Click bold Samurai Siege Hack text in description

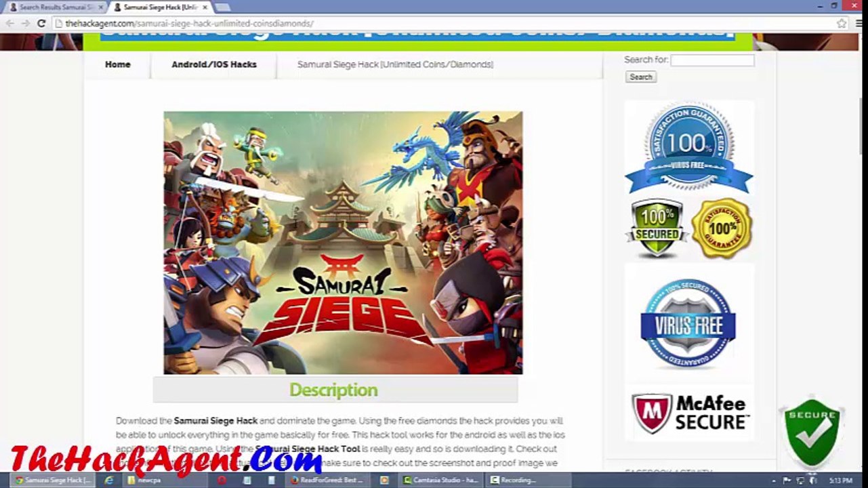215,421
